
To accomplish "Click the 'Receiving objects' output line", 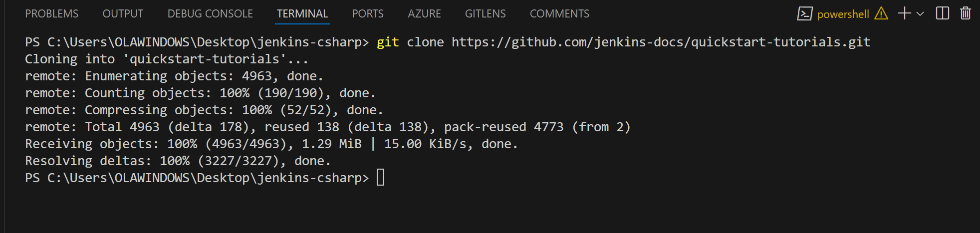I will (x=271, y=144).
